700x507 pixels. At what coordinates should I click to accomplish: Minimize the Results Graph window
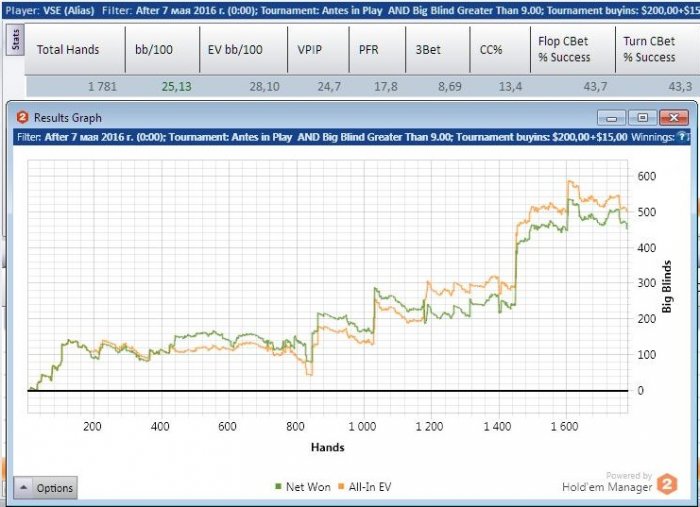tap(612, 118)
